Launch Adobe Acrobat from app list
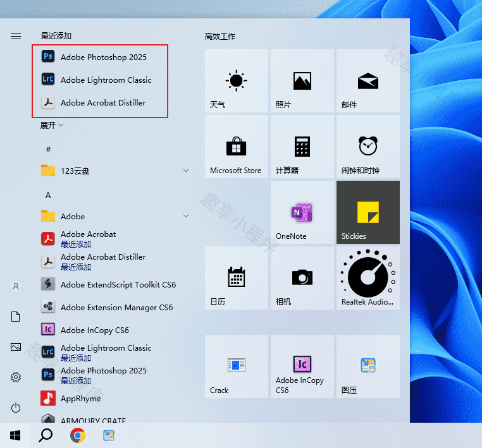Image resolution: width=482 pixels, height=448 pixels. click(114, 239)
